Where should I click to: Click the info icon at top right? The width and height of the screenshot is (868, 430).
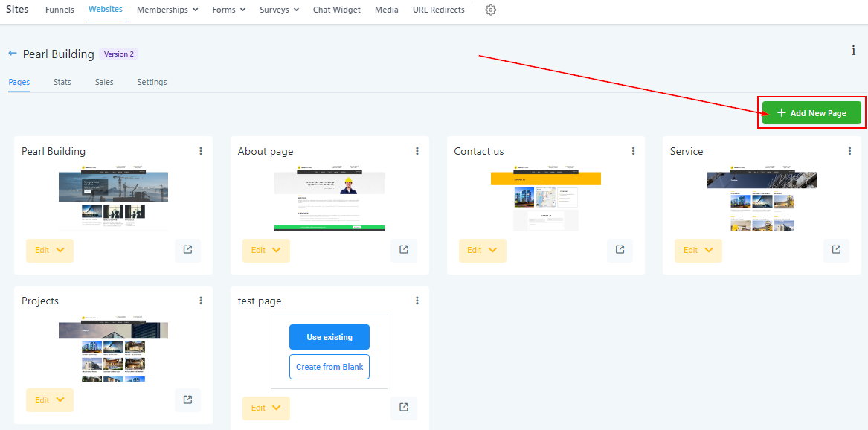[x=853, y=51]
